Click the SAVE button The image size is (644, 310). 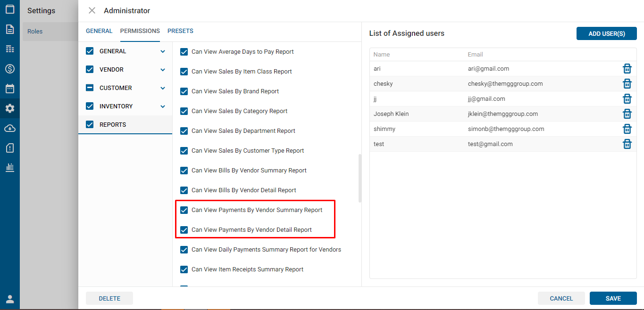613,298
